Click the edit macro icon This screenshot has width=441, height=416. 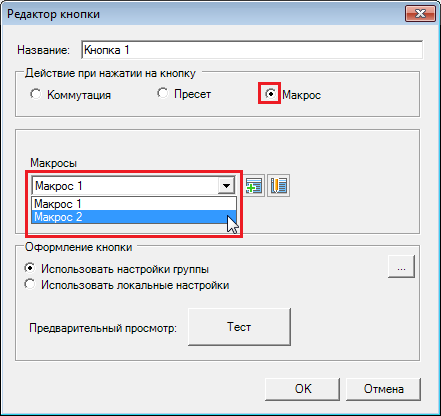[x=279, y=186]
